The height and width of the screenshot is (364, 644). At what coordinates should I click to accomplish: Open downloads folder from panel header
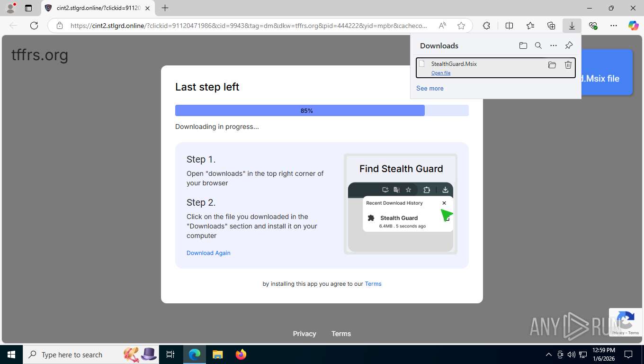pos(523,45)
